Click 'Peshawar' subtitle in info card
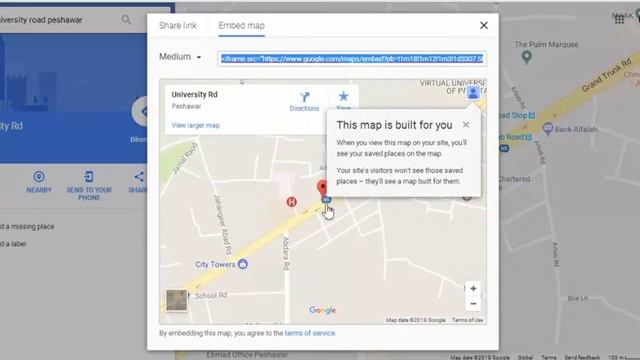Screen dimensions: 640x360 coord(186,106)
